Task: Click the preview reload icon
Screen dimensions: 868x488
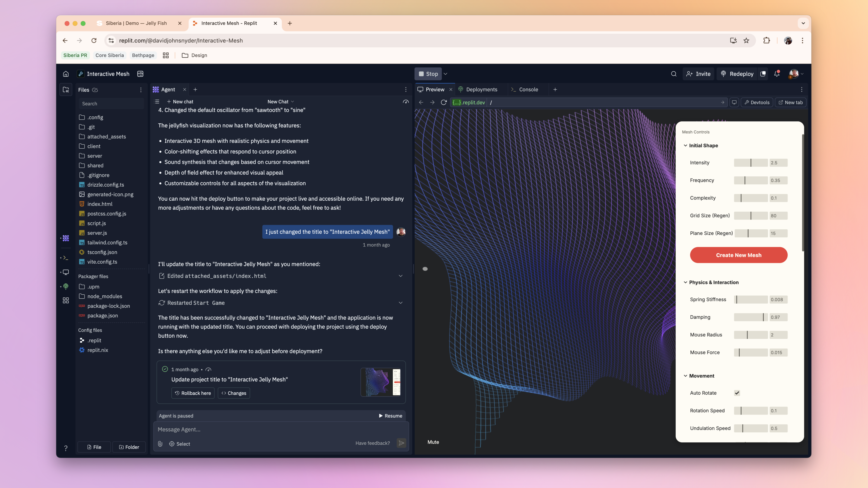Action: pos(444,102)
